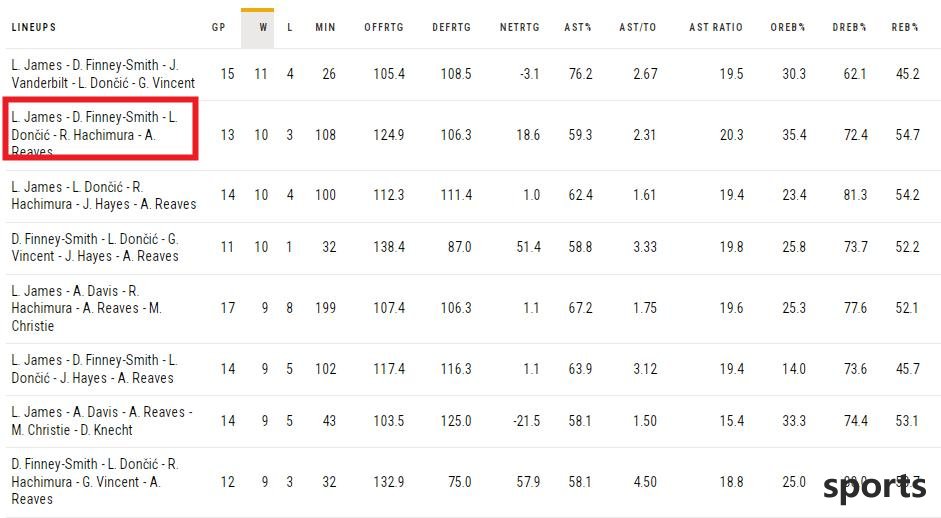
Task: Sort by AST% column header
Action: click(578, 28)
